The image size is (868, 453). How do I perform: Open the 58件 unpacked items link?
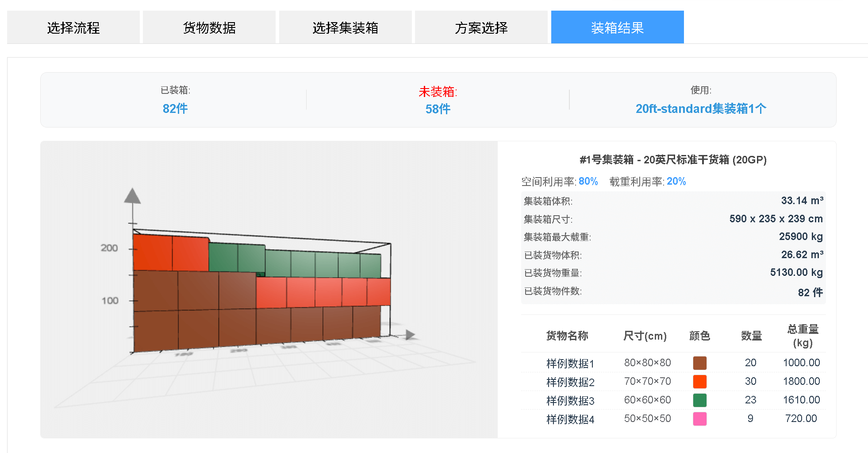[437, 108]
